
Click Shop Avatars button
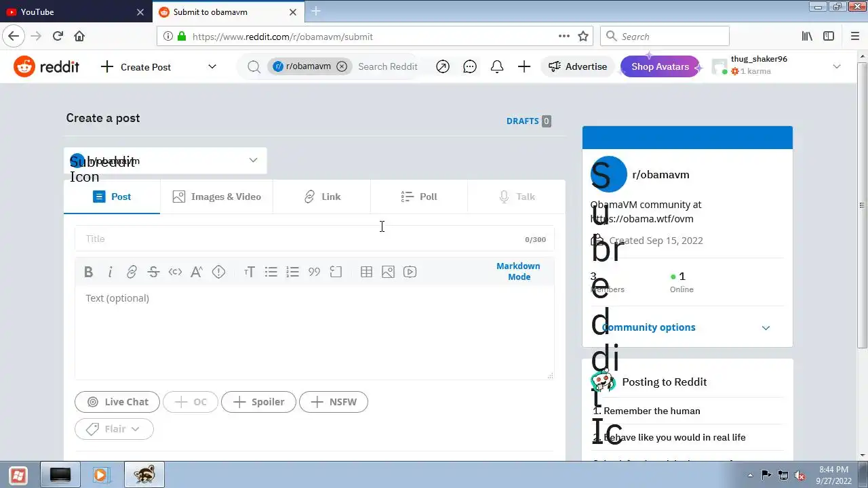click(660, 66)
